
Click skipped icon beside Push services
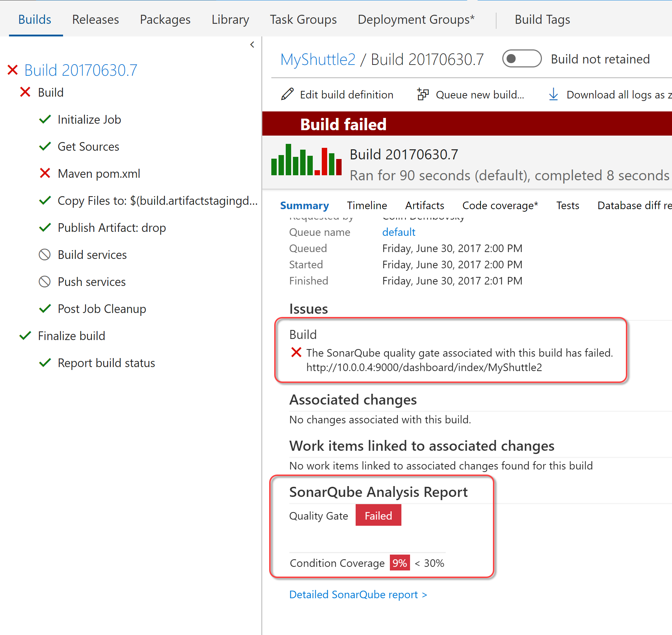click(x=45, y=282)
